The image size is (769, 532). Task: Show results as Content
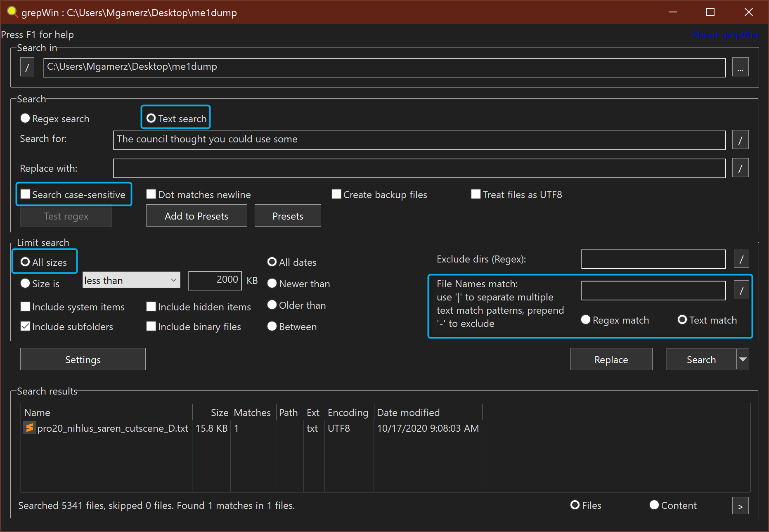(x=654, y=505)
